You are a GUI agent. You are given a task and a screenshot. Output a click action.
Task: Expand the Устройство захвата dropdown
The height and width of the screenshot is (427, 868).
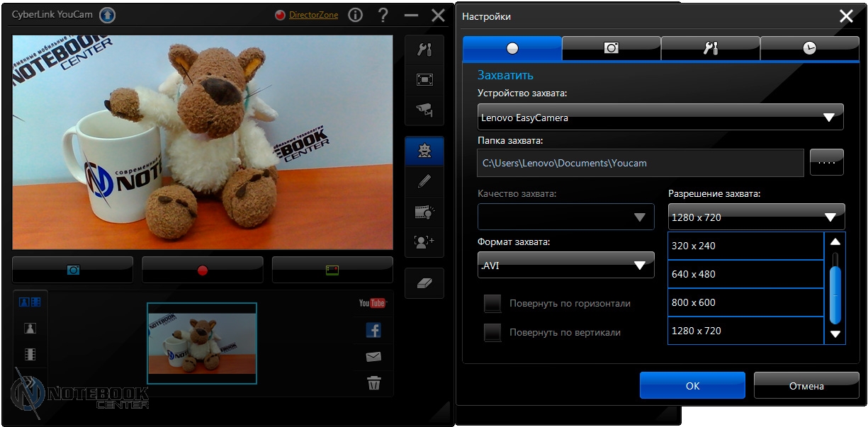pyautogui.click(x=660, y=118)
